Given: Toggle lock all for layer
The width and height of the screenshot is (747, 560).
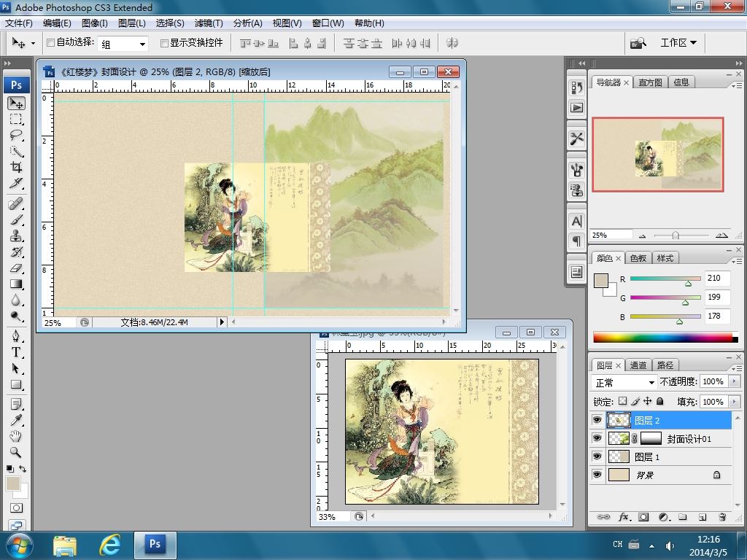Looking at the screenshot, I should click(x=659, y=402).
